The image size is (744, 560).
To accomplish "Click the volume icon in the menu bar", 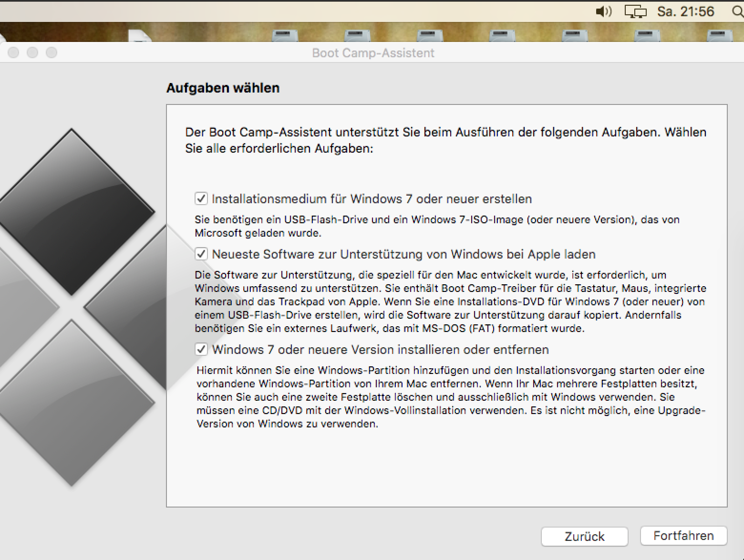I will point(604,11).
